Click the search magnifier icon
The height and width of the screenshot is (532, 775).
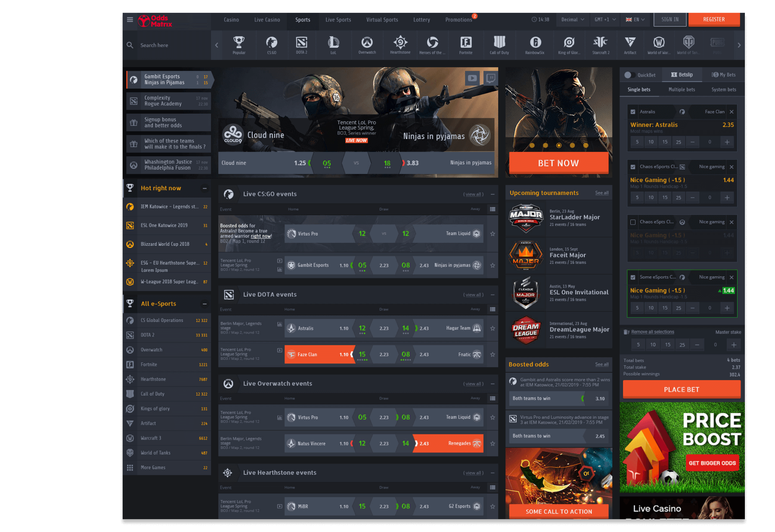tap(130, 45)
